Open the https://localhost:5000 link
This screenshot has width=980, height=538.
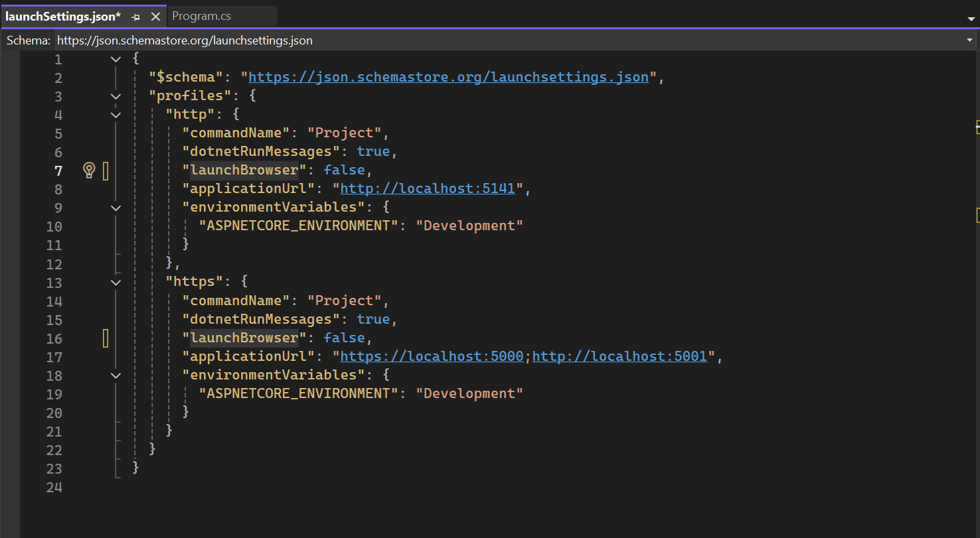pyautogui.click(x=432, y=356)
